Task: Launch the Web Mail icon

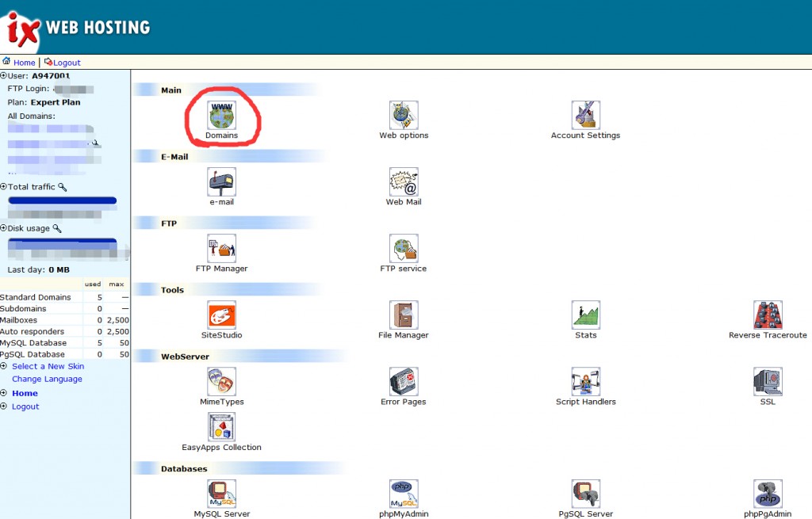Action: point(404,181)
